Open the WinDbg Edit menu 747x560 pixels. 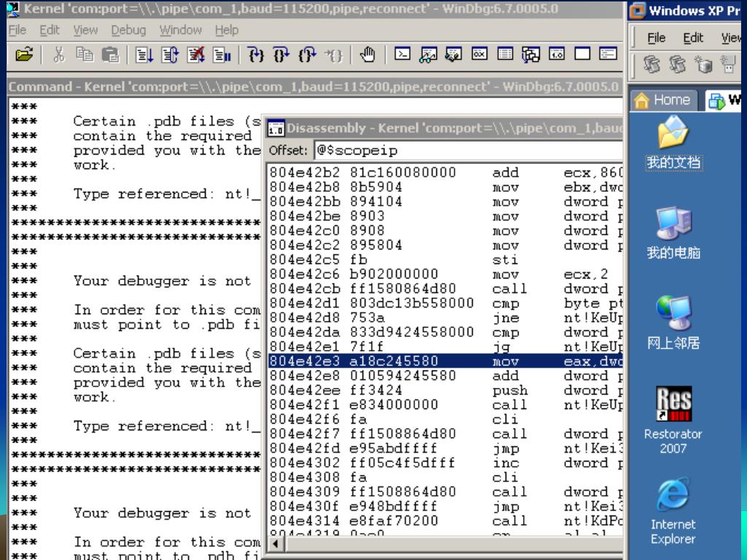pyautogui.click(x=50, y=31)
